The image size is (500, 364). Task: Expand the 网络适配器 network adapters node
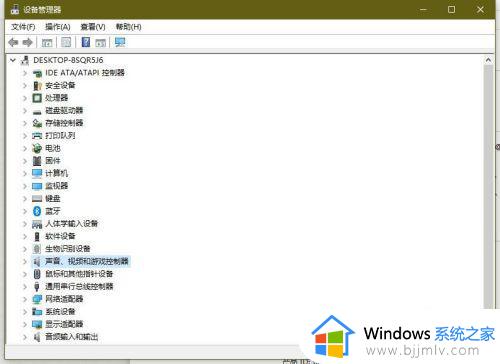(x=25, y=299)
